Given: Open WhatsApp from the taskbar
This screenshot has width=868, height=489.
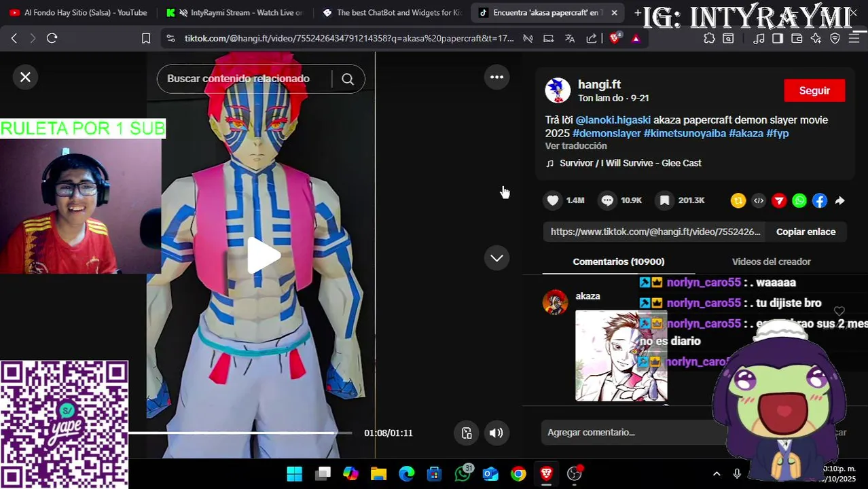Looking at the screenshot, I should [x=463, y=473].
